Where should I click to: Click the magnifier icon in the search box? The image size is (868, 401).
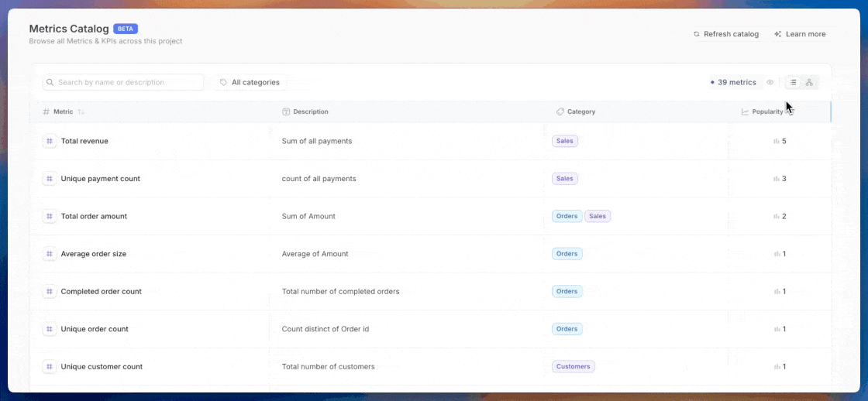(x=50, y=82)
